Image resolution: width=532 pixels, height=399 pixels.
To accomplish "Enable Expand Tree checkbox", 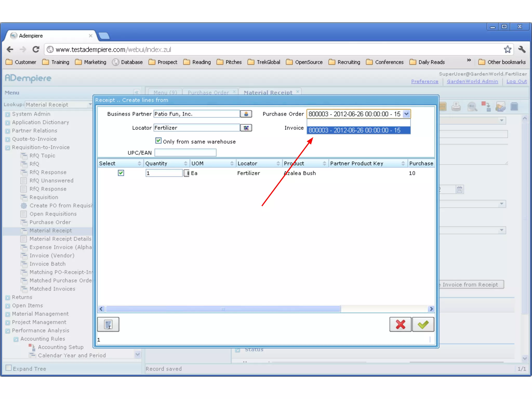I will (x=9, y=368).
